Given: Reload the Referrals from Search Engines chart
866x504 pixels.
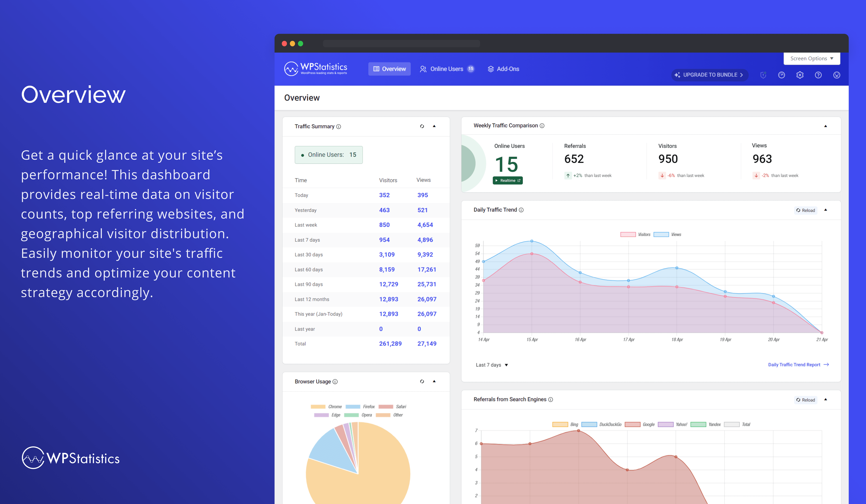Looking at the screenshot, I should [x=806, y=400].
